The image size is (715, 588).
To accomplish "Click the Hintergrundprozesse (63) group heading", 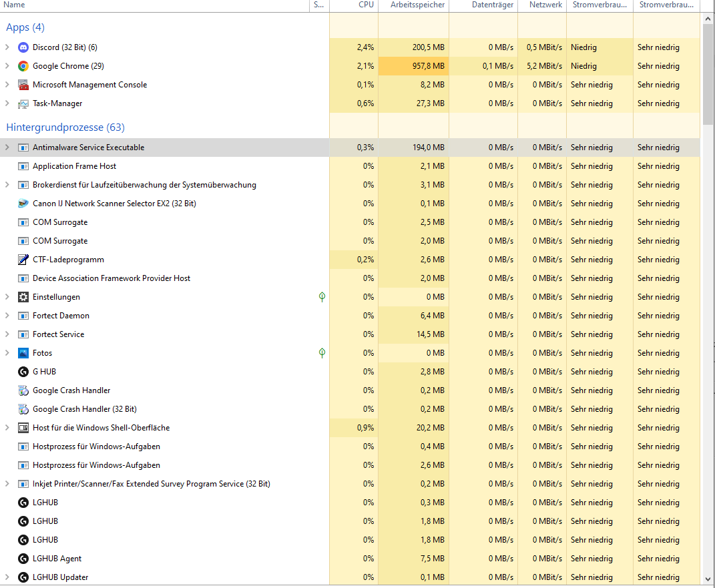I will (65, 127).
